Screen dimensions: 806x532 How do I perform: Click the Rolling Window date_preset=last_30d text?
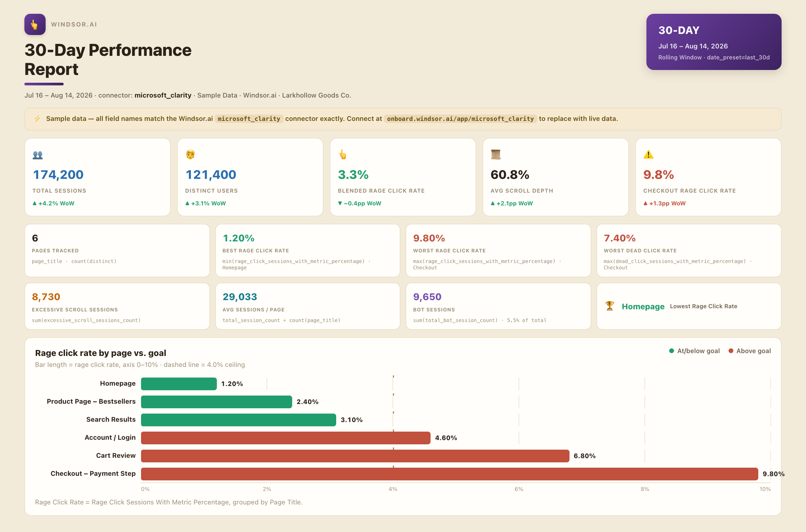[714, 57]
